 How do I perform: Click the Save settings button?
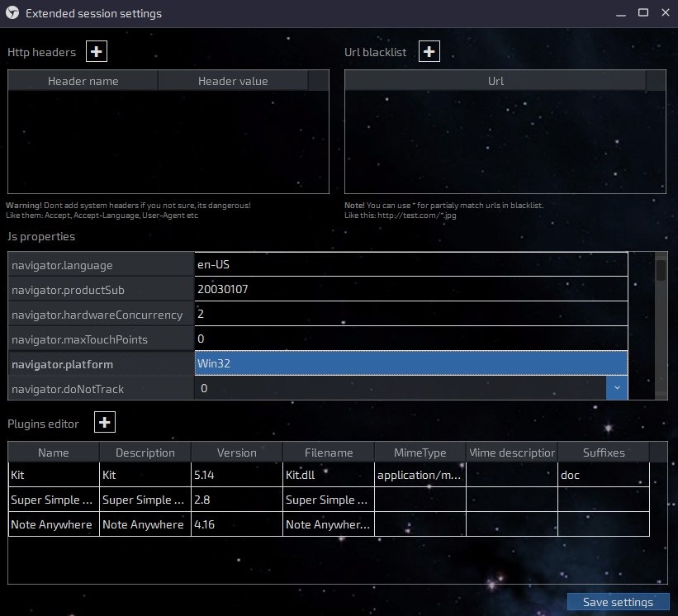tap(618, 602)
